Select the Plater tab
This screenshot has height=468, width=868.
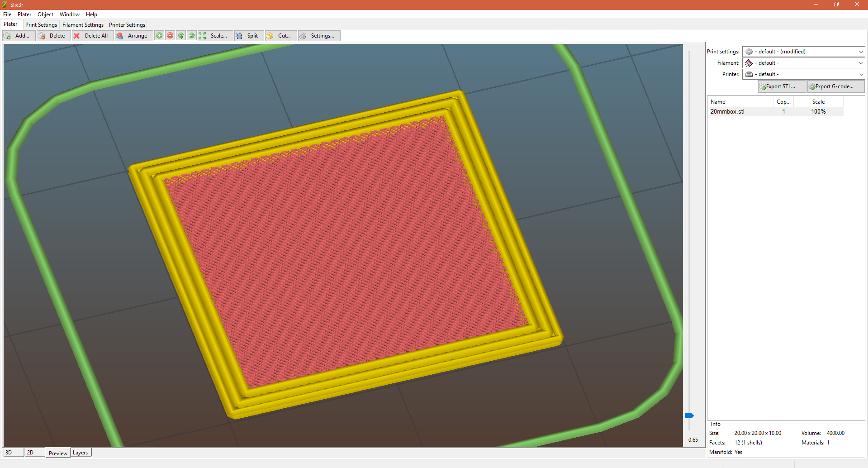pos(10,24)
